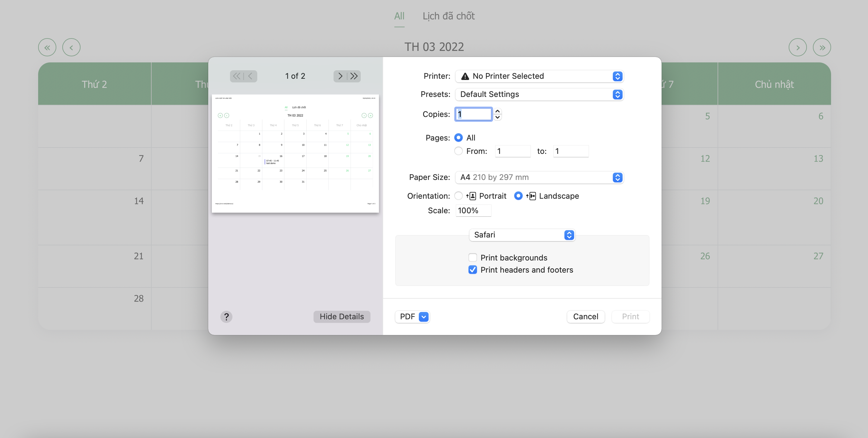Go to next preview page arrow

340,76
